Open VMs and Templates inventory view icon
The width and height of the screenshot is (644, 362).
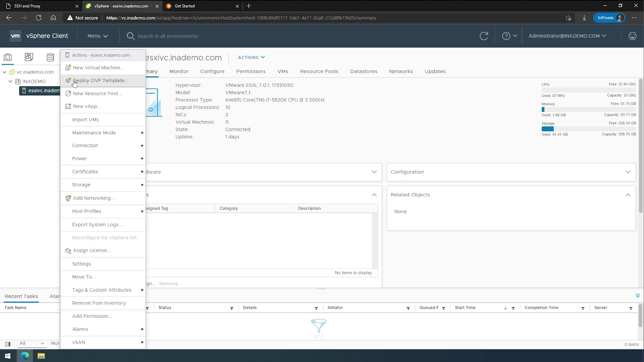pos(29,57)
